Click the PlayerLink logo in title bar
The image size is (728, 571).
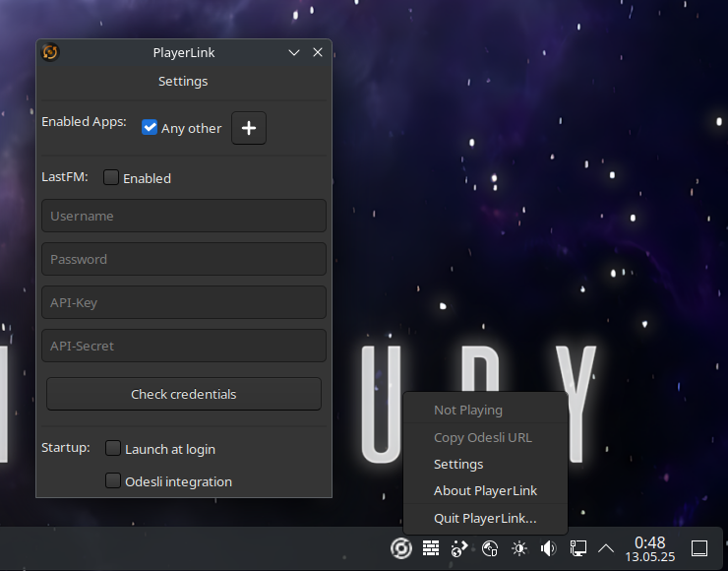50,52
